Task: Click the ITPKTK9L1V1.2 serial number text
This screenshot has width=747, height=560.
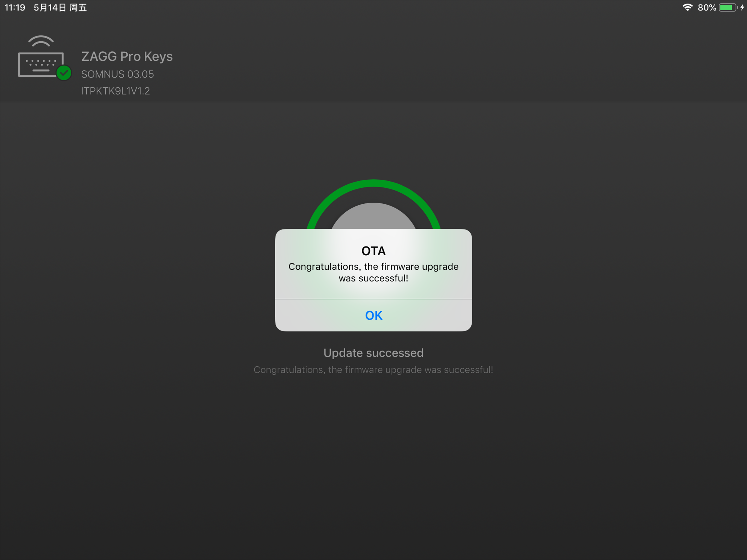Action: [x=115, y=91]
